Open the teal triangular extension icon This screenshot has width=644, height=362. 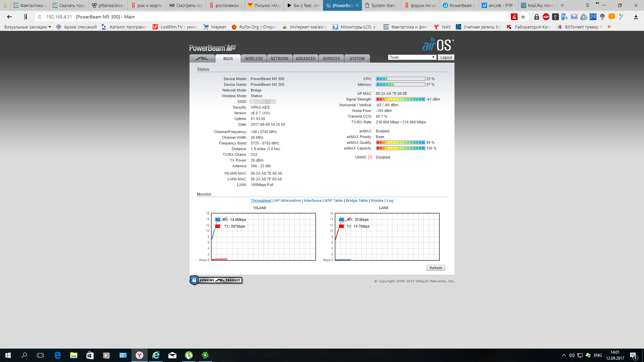click(x=584, y=17)
